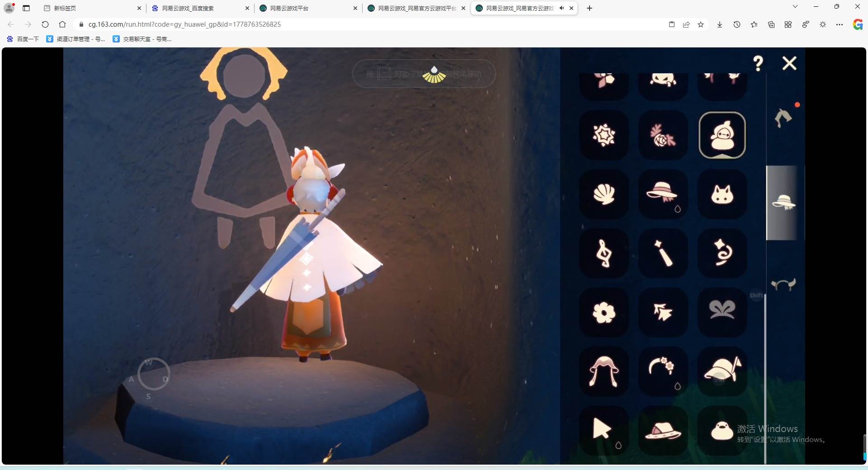Close the 新标签页 tab

(139, 8)
